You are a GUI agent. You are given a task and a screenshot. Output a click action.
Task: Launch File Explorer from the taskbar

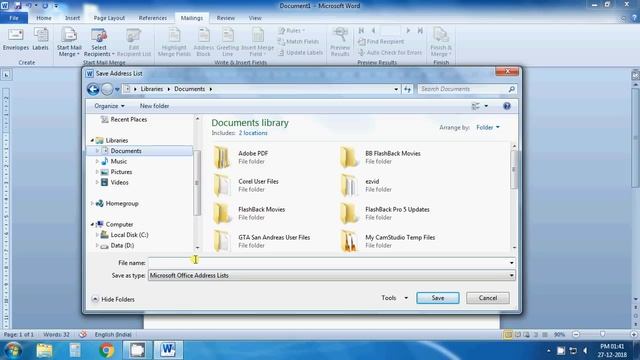(x=44, y=350)
